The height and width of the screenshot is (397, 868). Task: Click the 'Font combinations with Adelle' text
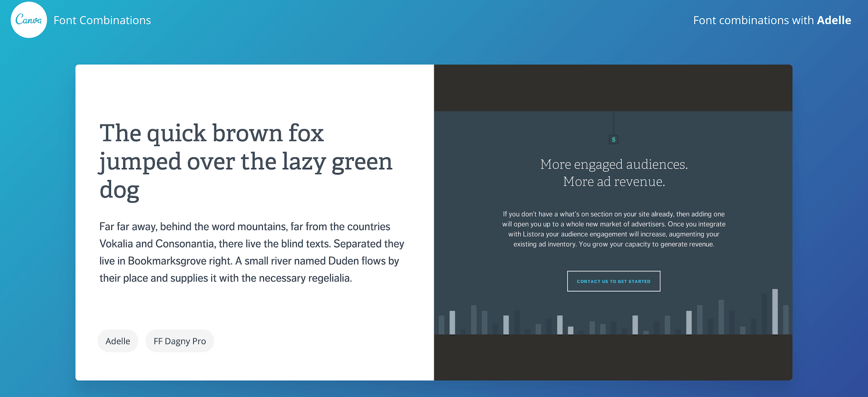pyautogui.click(x=772, y=20)
